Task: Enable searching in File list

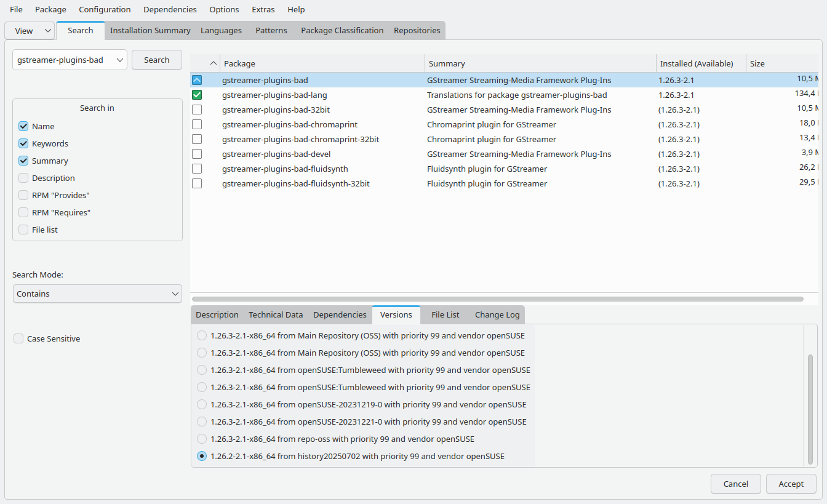Action: click(23, 230)
